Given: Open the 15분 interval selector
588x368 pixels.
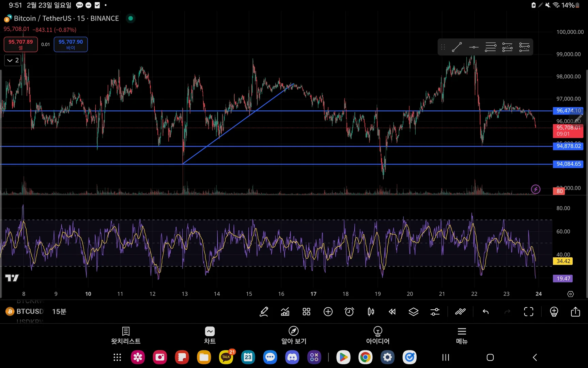Looking at the screenshot, I should (x=59, y=311).
